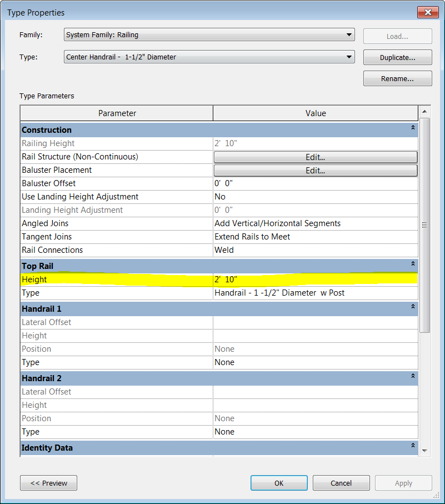Edit the Rail Structure (Non-Continuous)
This screenshot has height=504, width=445.
click(x=316, y=157)
